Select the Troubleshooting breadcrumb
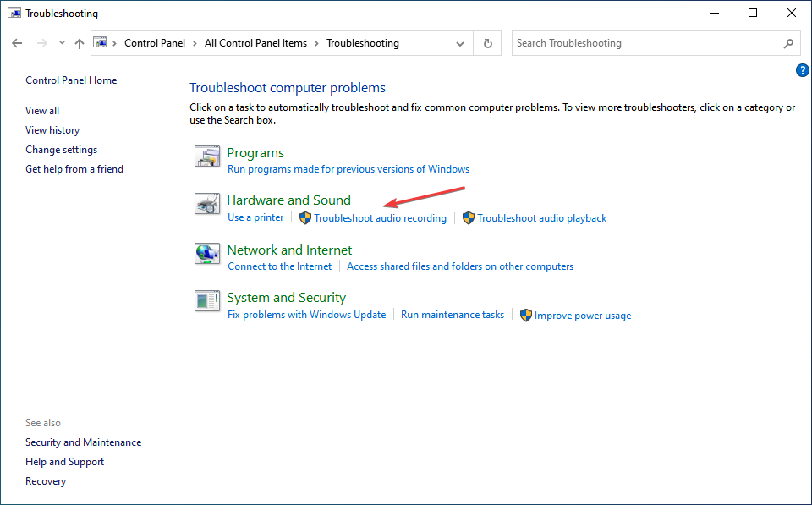This screenshot has width=812, height=505. point(363,43)
